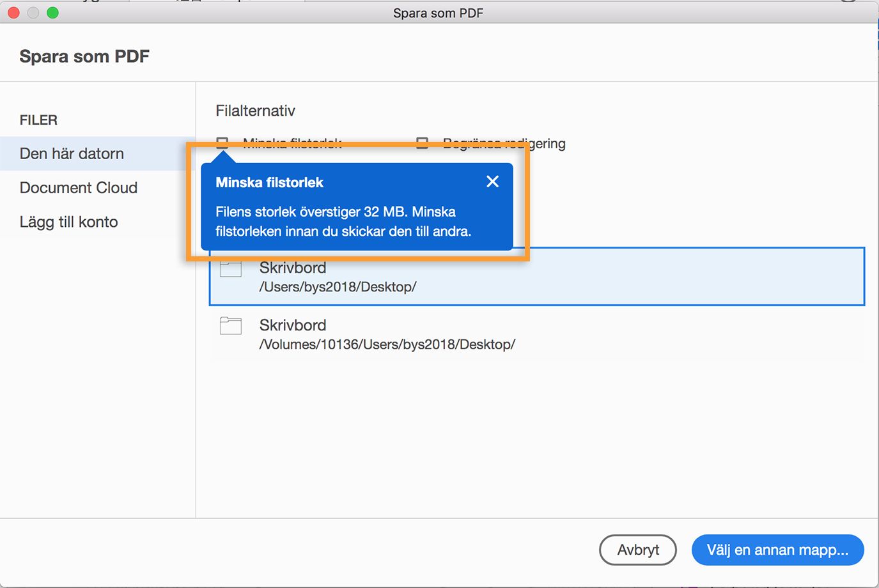The height and width of the screenshot is (588, 879).
Task: Open Document Cloud storage option
Action: click(79, 188)
